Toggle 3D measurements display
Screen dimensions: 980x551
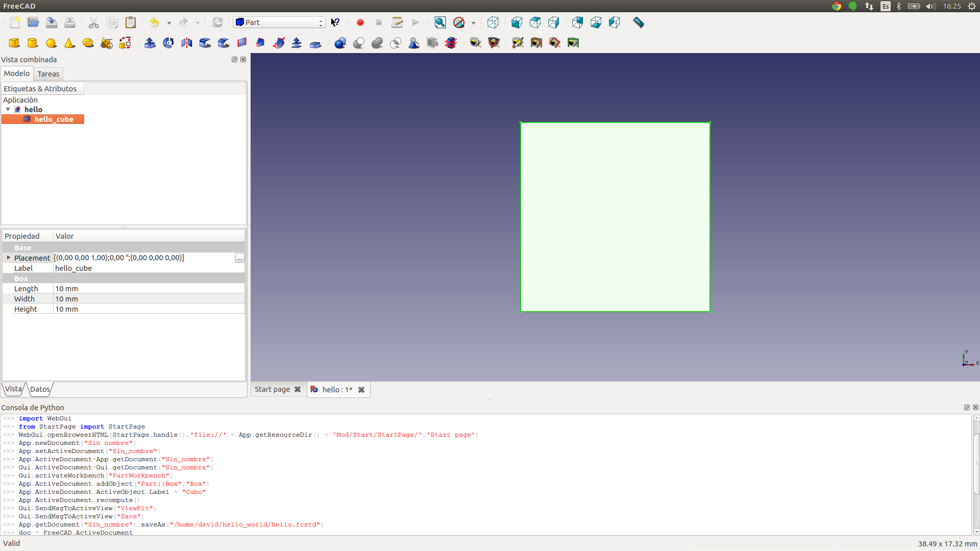click(555, 43)
